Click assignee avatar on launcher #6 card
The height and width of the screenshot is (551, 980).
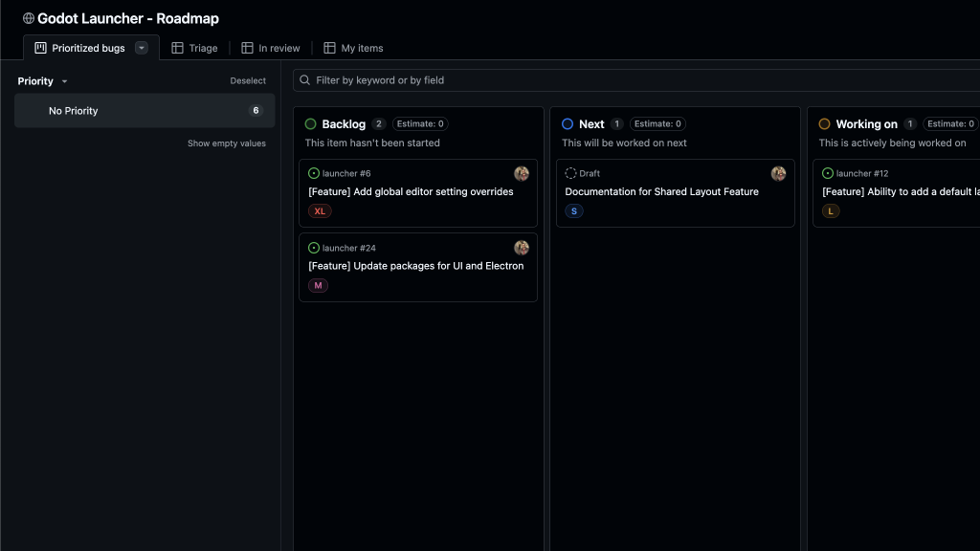[x=522, y=174]
